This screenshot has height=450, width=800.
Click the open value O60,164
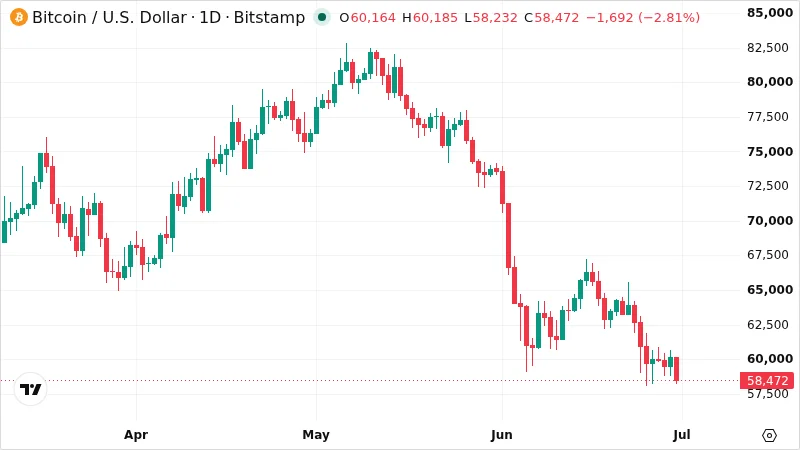click(367, 18)
